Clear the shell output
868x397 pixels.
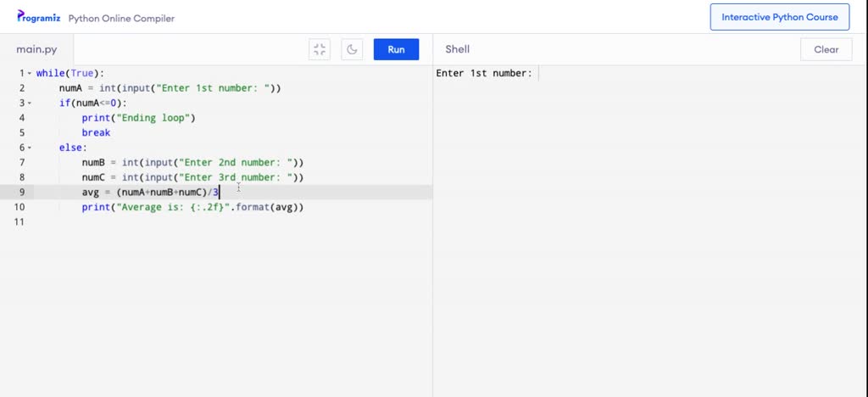click(x=826, y=49)
